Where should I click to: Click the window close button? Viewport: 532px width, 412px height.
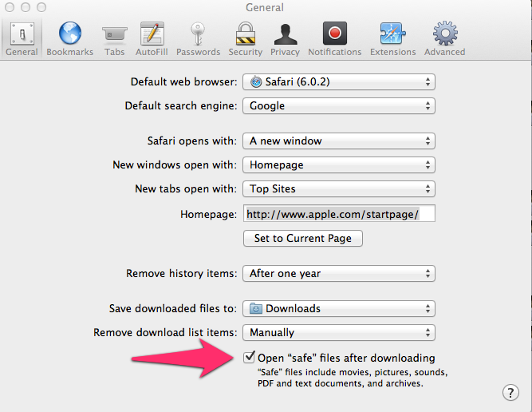tap(10, 7)
